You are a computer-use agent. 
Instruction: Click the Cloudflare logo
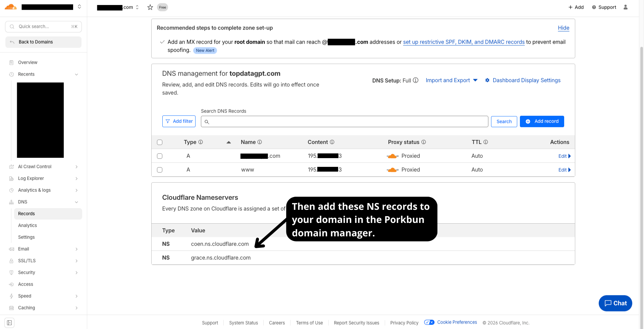tap(10, 7)
